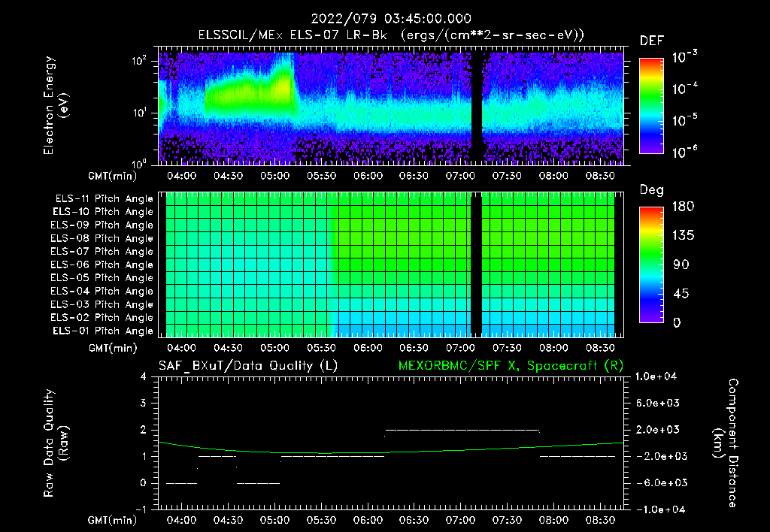
Task: Pick the DEF rainbow color bar
Action: (x=651, y=105)
